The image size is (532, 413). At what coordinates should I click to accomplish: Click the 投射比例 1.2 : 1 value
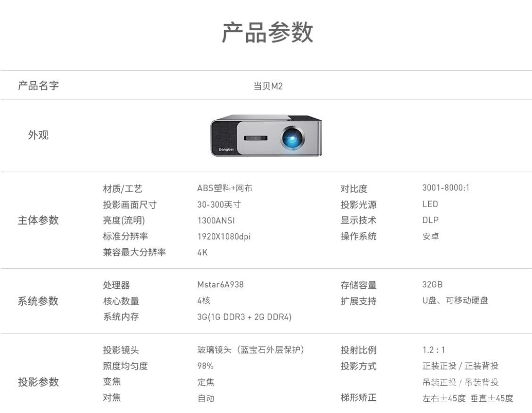(433, 350)
